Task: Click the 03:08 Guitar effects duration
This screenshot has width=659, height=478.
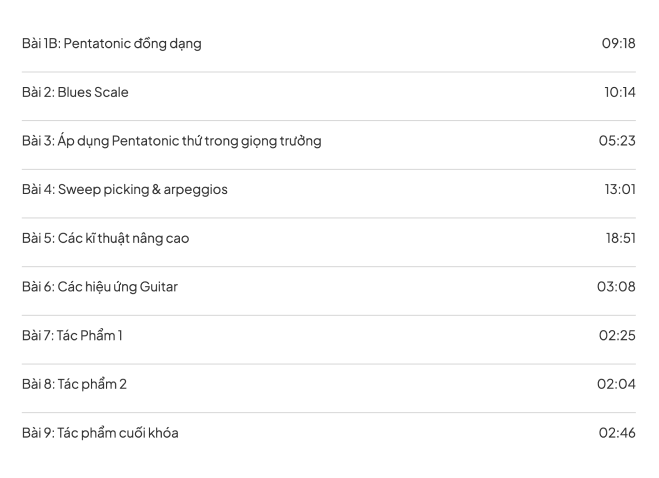Action: (x=616, y=287)
